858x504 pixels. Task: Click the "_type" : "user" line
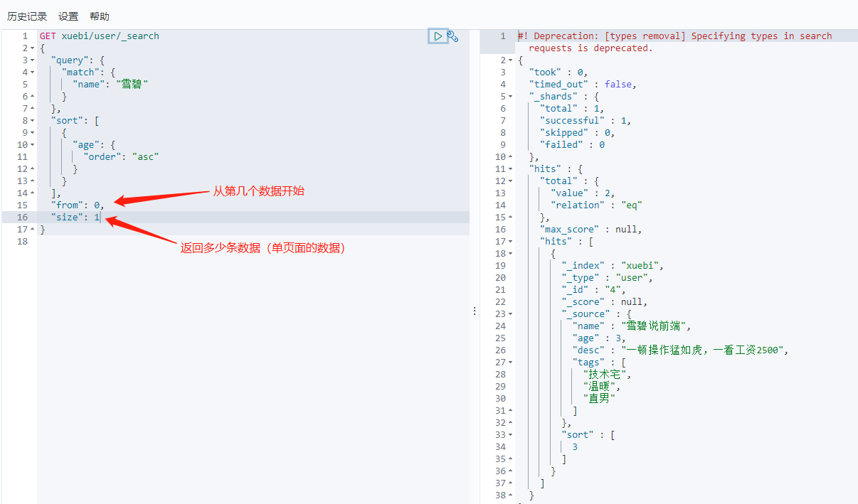(607, 278)
